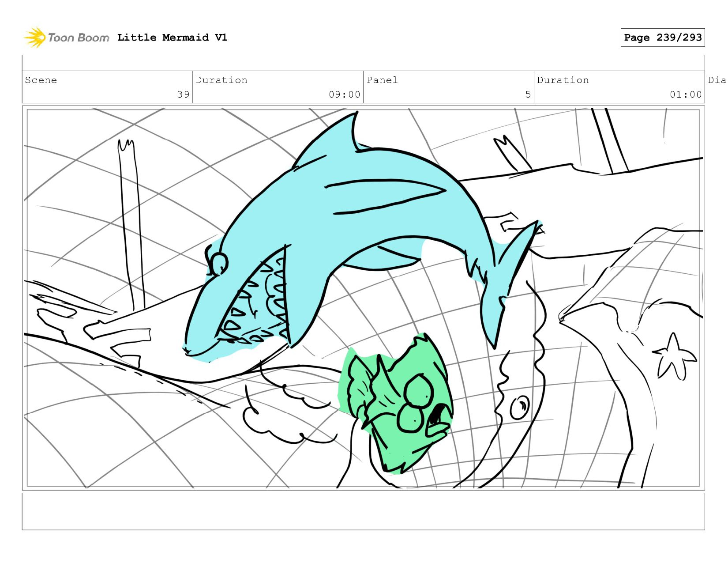Click the Toon Boom logo

click(66, 38)
